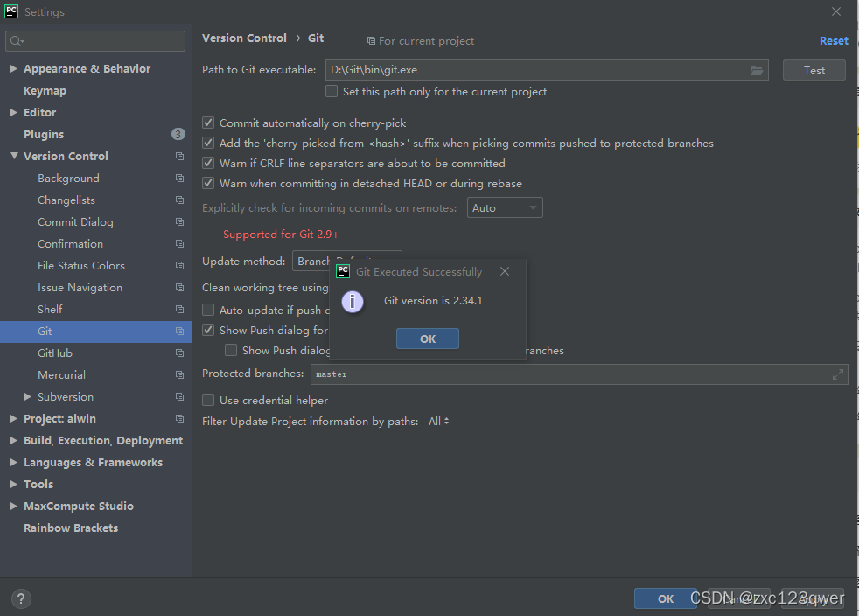Check the nested 'Show Push dialog' only option
859x616 pixels.
231,350
